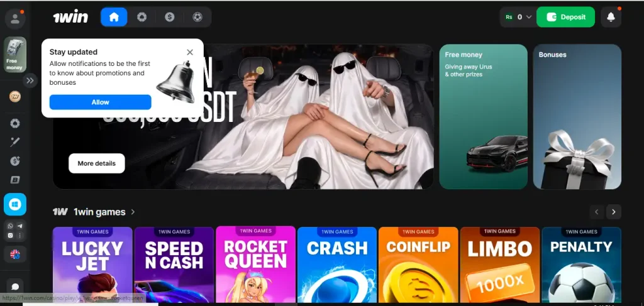Open the Penalty game tile

click(x=582, y=265)
